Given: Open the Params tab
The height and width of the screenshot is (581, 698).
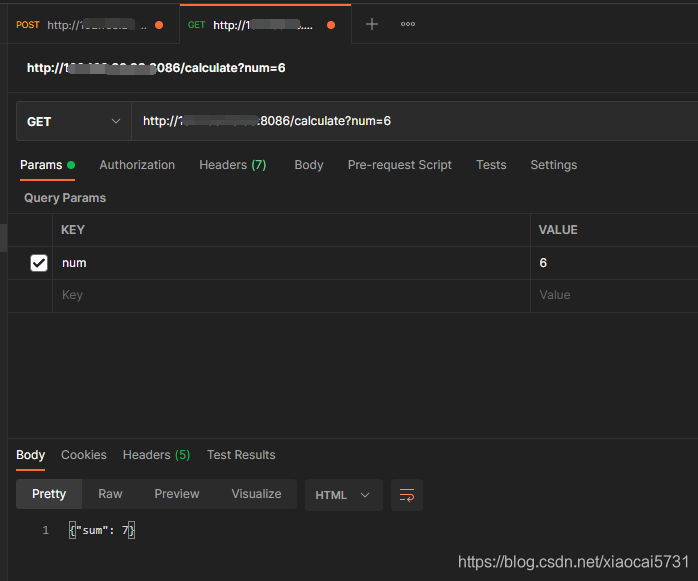Looking at the screenshot, I should tap(47, 165).
